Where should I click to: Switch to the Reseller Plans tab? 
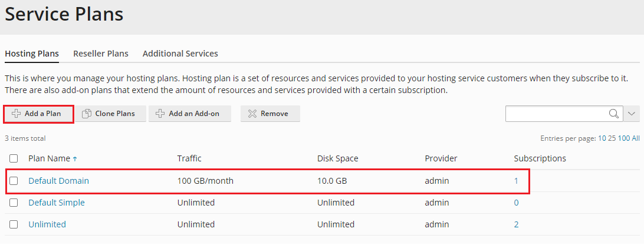tap(101, 54)
